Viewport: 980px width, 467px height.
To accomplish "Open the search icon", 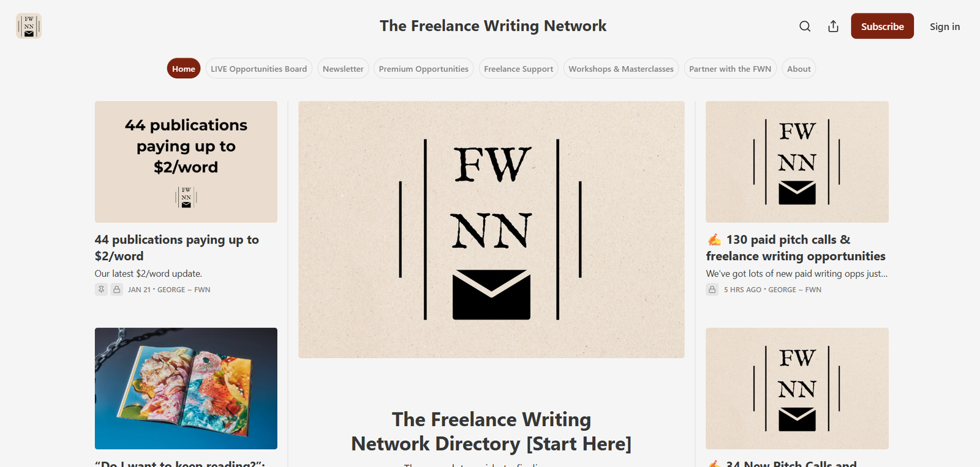I will click(804, 26).
